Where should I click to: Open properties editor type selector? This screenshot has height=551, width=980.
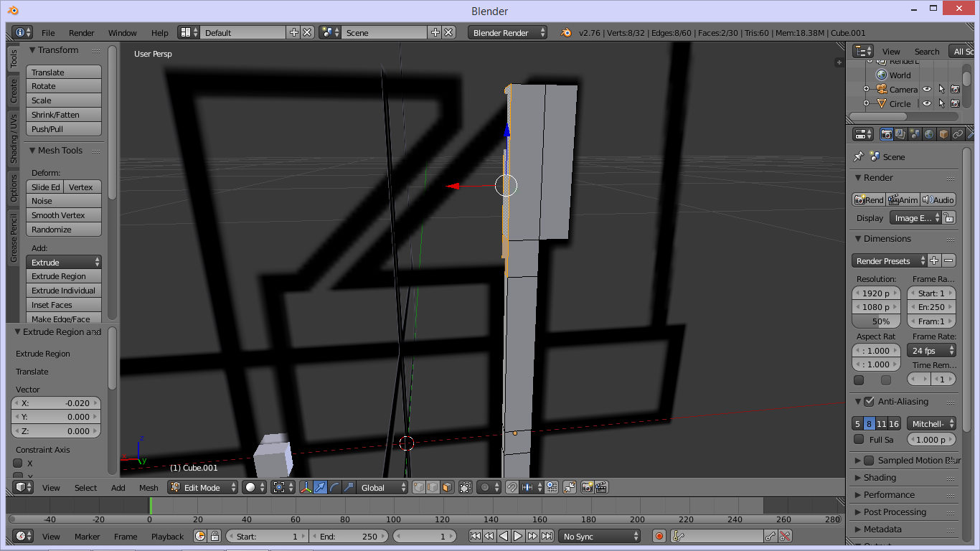pyautogui.click(x=864, y=134)
